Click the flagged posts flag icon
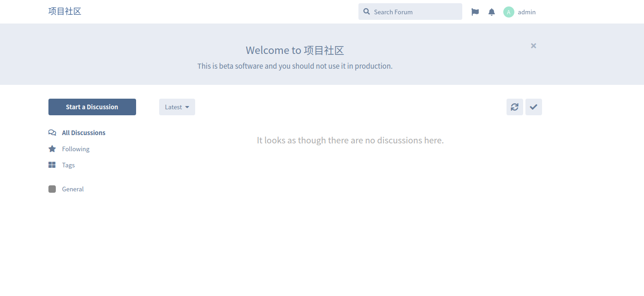644x296 pixels. point(475,12)
